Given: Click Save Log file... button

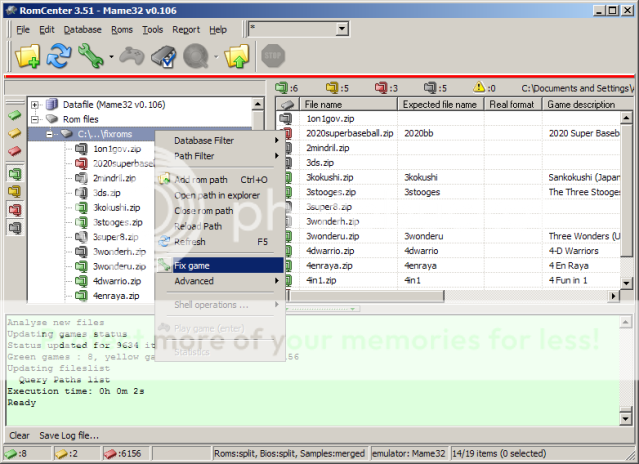Looking at the screenshot, I should click(x=69, y=436).
